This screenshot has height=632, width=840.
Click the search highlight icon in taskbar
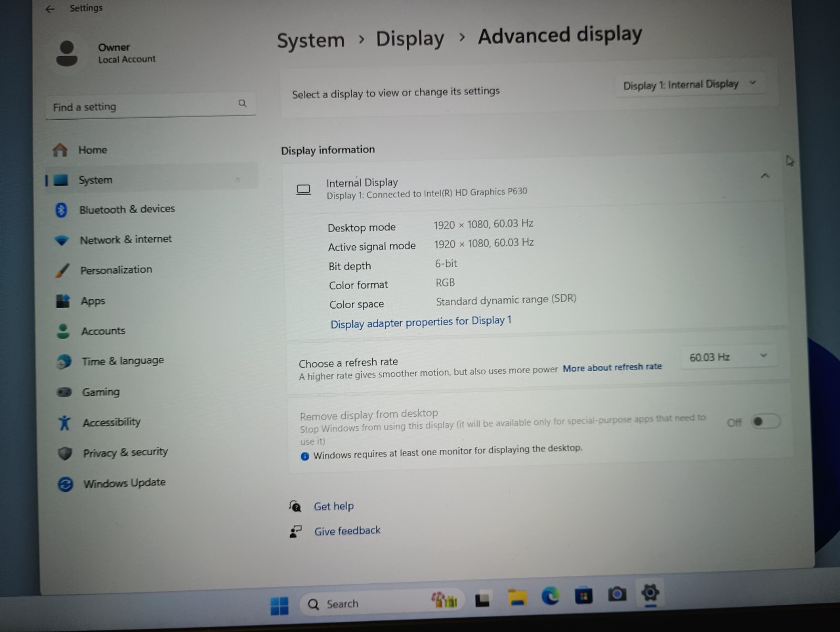(445, 600)
